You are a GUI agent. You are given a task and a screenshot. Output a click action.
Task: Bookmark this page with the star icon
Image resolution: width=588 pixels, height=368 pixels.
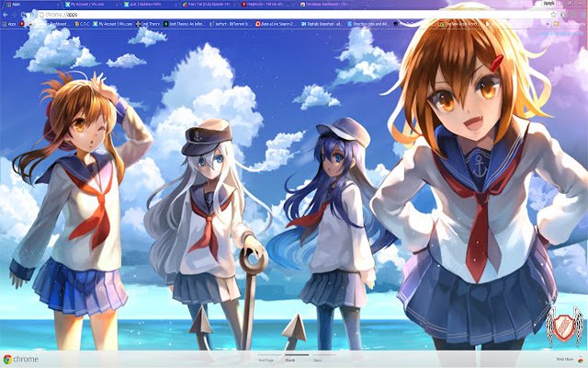tap(553, 15)
